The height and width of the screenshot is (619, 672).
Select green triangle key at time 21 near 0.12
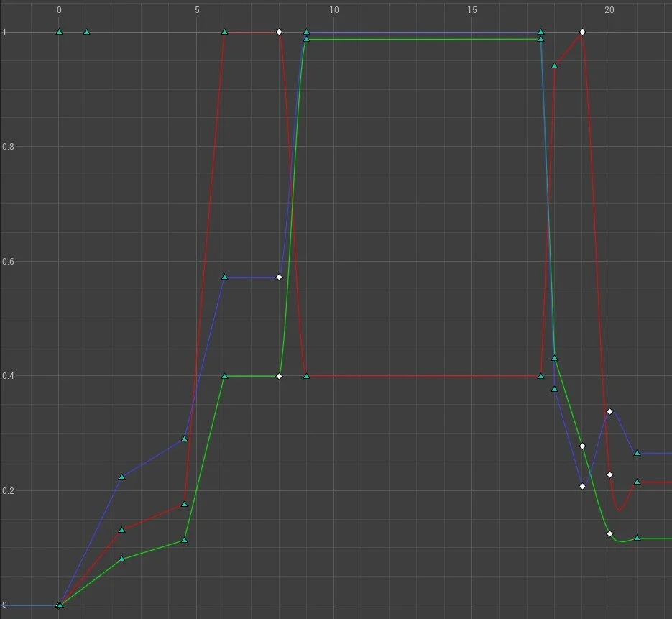[x=638, y=538]
